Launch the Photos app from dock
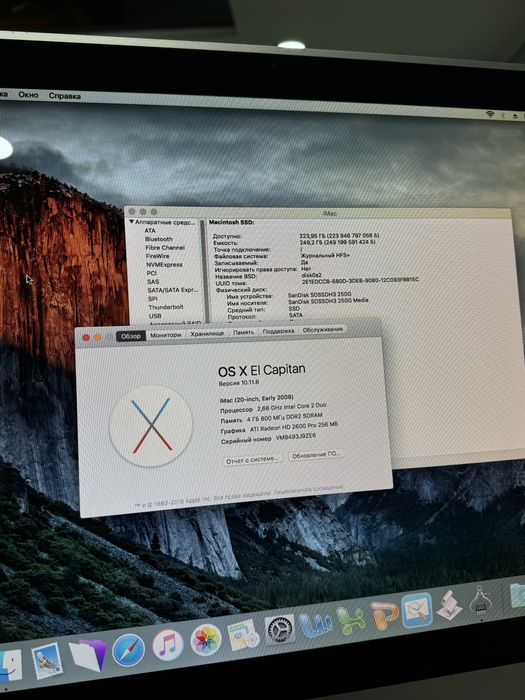This screenshot has width=525, height=700. pos(206,640)
